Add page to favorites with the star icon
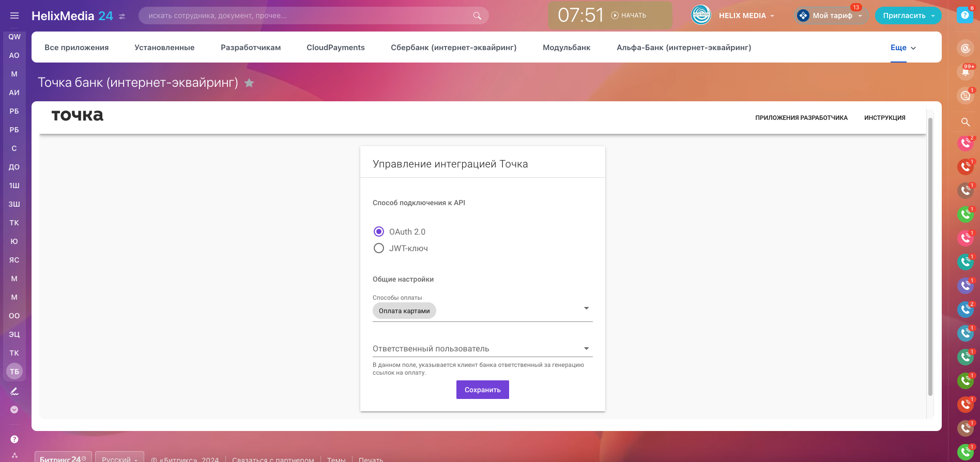 (x=249, y=83)
